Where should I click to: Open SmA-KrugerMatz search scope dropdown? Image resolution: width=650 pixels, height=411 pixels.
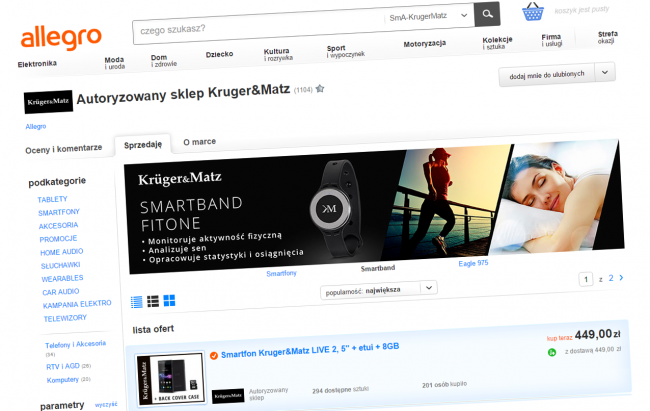429,17
